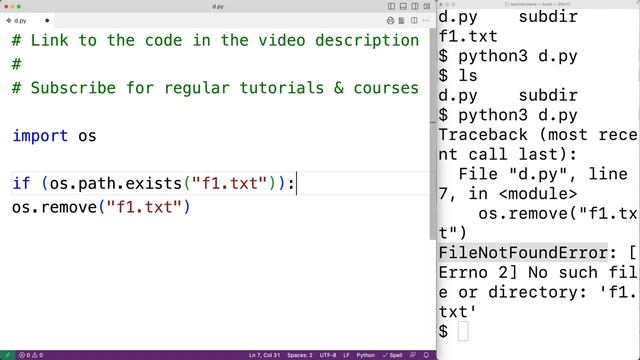Change LF end of line sequence
640x360 pixels.
point(346,355)
